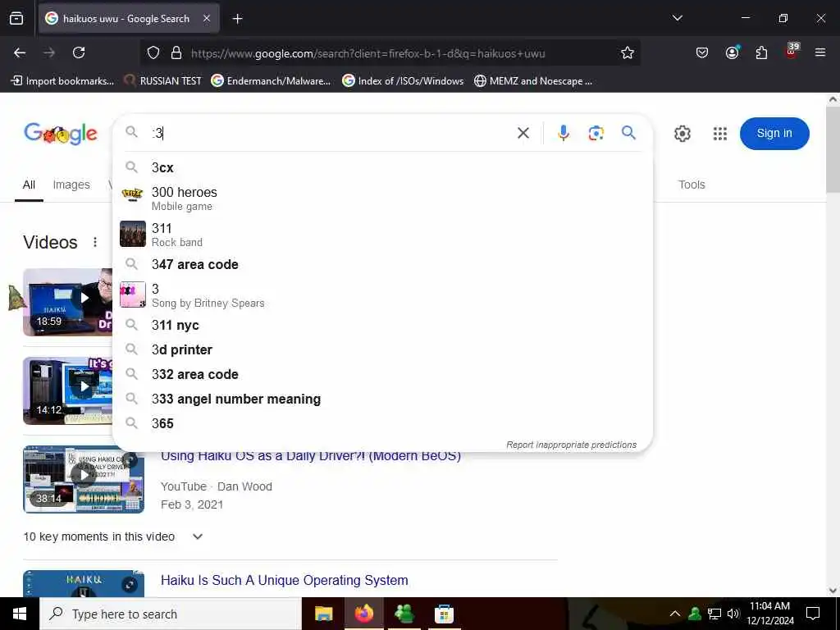840x630 pixels.
Task: Click inside the Google search input
Action: (x=330, y=133)
